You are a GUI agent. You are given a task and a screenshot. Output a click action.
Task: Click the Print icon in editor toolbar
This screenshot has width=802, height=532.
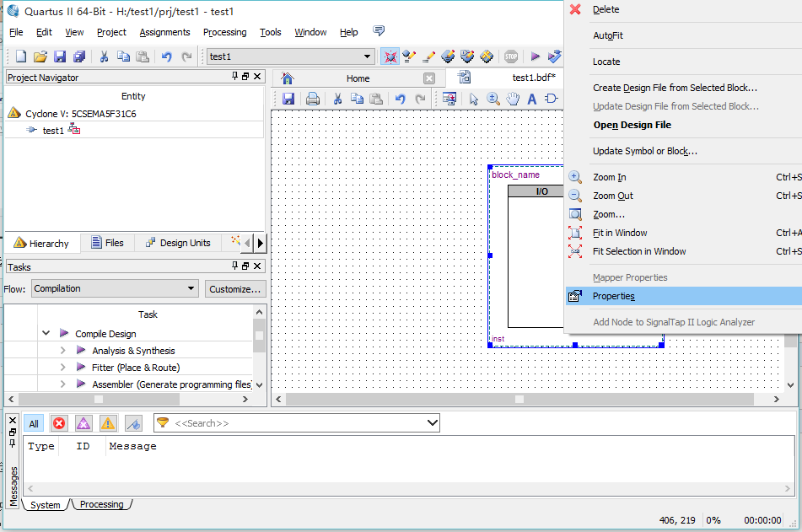(313, 99)
